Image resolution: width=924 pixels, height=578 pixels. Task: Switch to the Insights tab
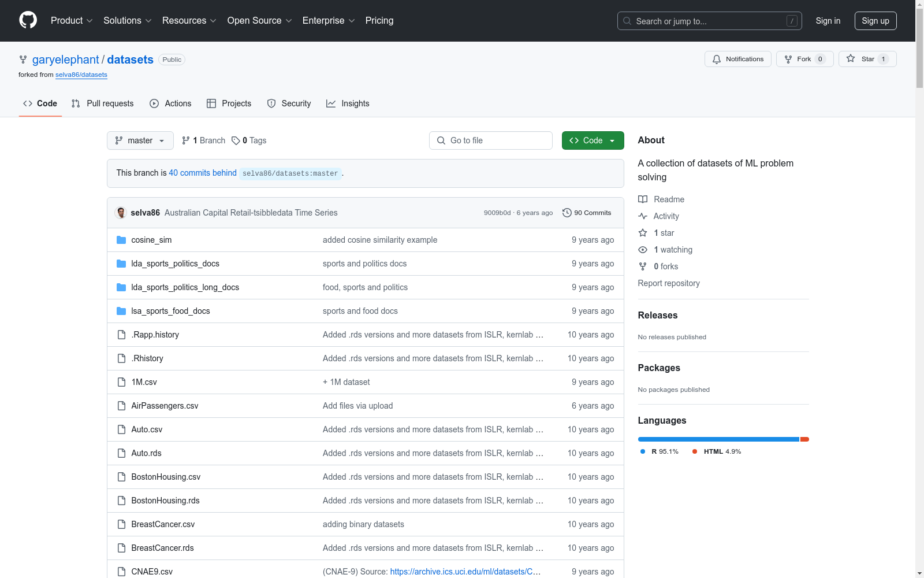click(x=348, y=103)
